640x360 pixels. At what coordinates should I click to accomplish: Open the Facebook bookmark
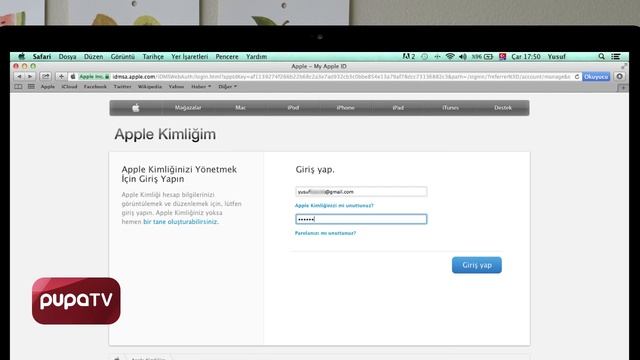click(x=95, y=87)
